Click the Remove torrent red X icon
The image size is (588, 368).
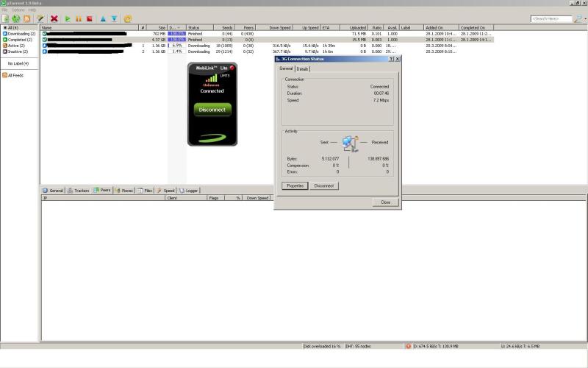pos(54,18)
